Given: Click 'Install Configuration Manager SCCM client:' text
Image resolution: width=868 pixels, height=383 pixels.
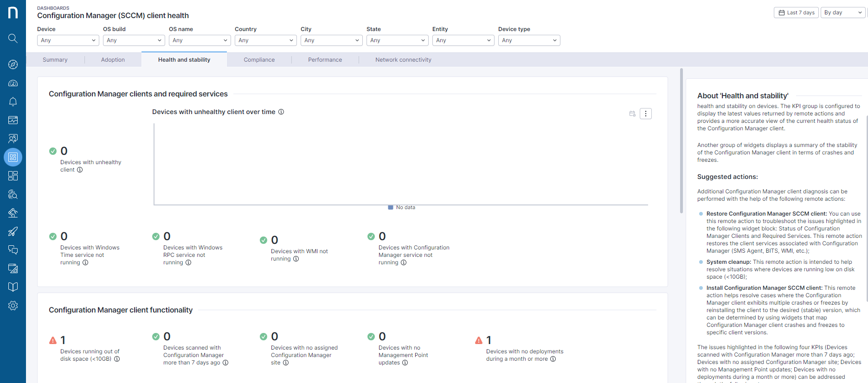Looking at the screenshot, I should tap(765, 288).
